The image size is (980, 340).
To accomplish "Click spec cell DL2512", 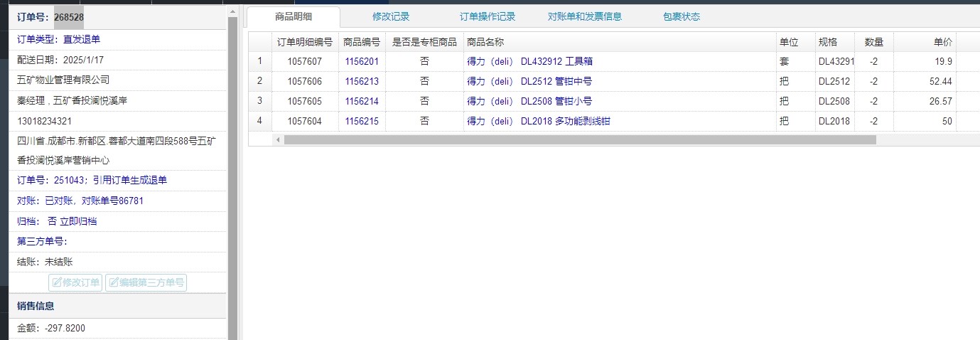I will pos(835,82).
